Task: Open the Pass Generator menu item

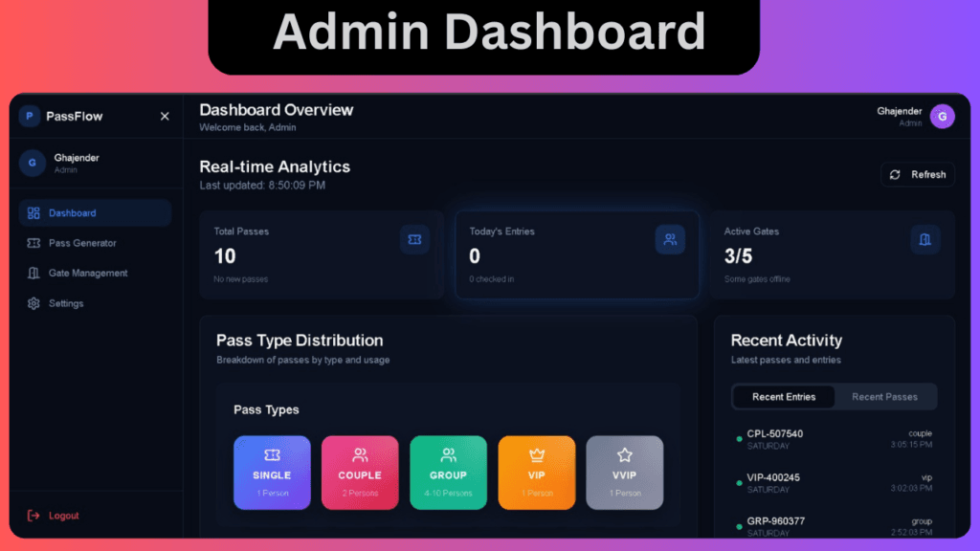Action: (x=95, y=243)
